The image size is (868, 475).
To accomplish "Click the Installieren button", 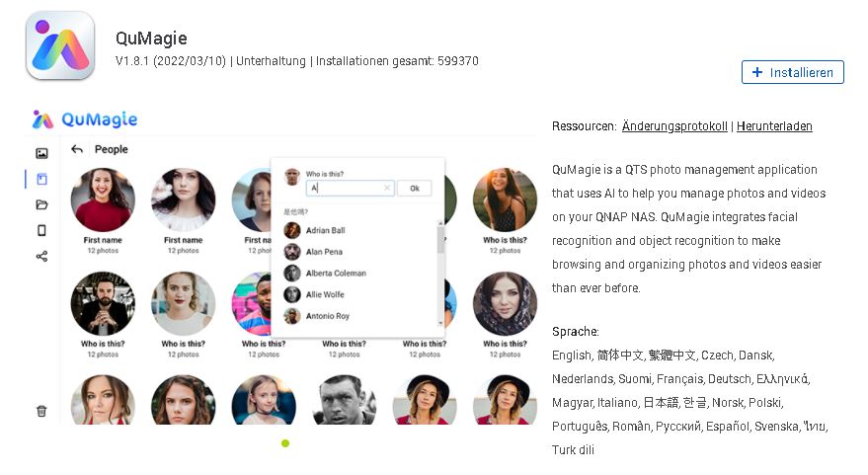I will point(793,72).
